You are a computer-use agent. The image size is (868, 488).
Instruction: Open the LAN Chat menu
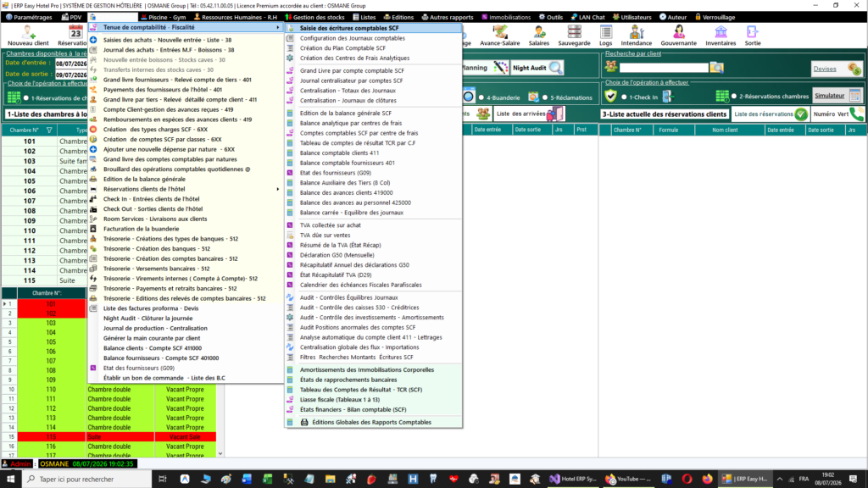point(587,17)
